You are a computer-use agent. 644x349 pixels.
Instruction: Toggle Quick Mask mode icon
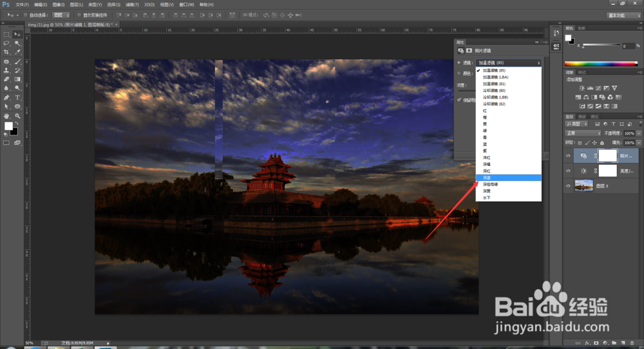click(x=6, y=143)
